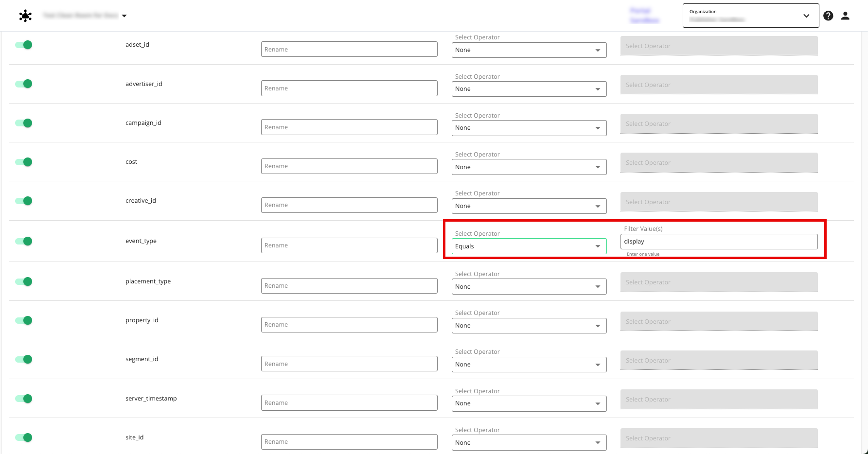Focus the Rename input for creative_id

349,205
